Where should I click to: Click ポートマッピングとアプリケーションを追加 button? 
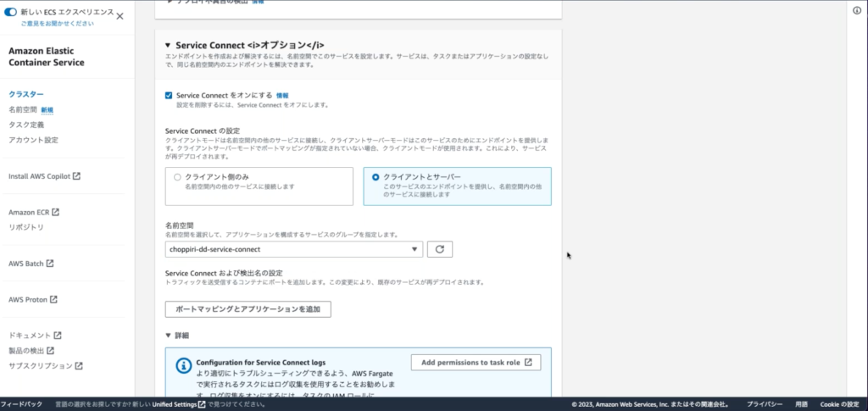click(x=248, y=309)
